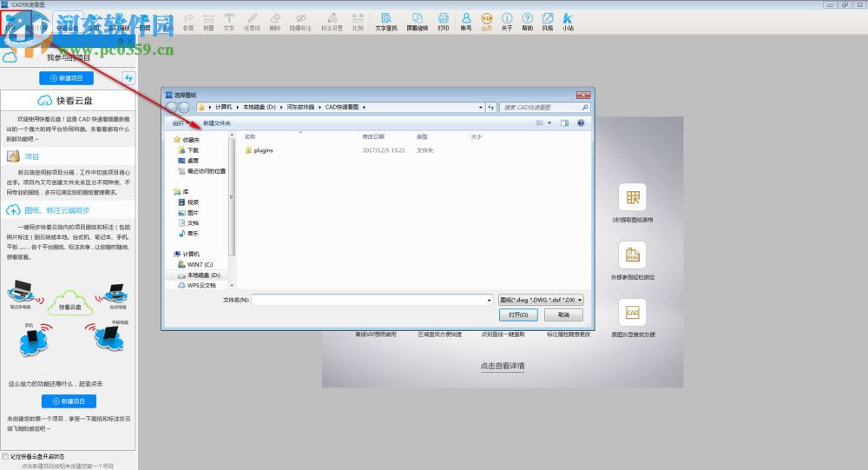This screenshot has height=470, width=868.
Task: Click 河东软件园 in the address breadcrumb
Action: point(300,107)
